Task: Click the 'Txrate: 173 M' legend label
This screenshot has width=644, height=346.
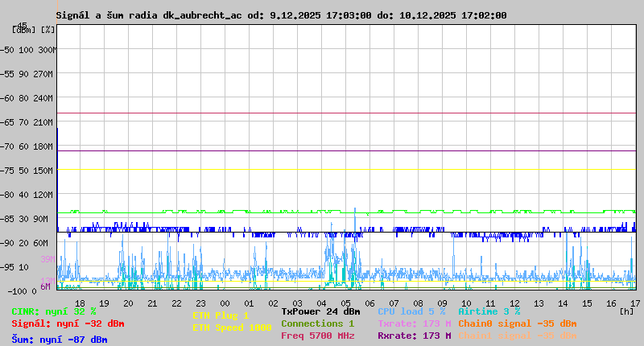Action: click(x=415, y=323)
